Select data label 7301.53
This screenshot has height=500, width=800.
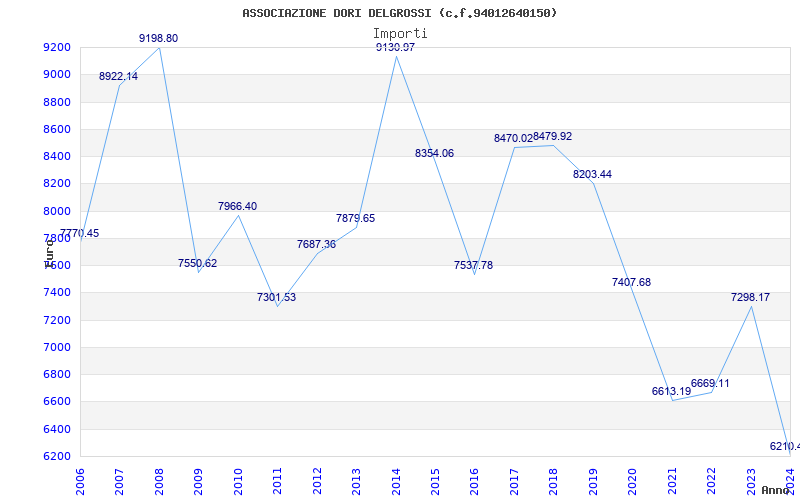coord(277,297)
